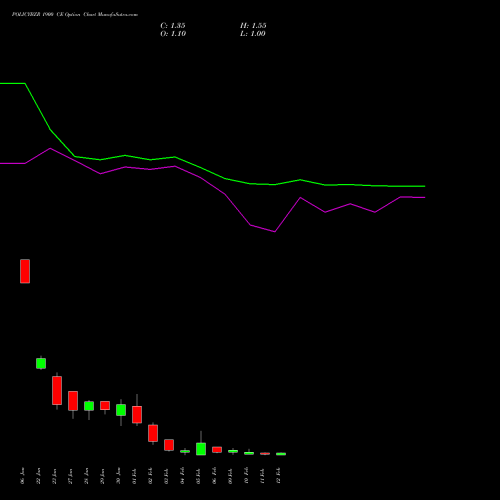This screenshot has width=500, height=500.
Task: Click the close value C: 1.35
Action: point(173,26)
